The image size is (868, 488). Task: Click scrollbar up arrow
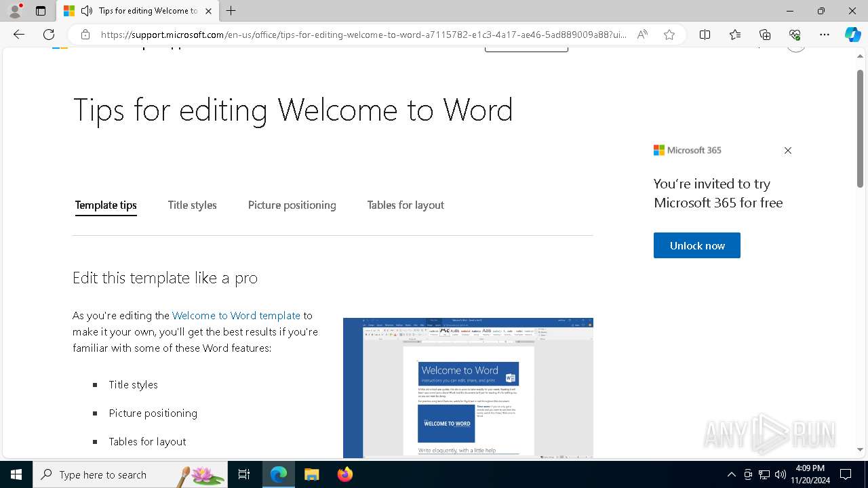click(861, 58)
